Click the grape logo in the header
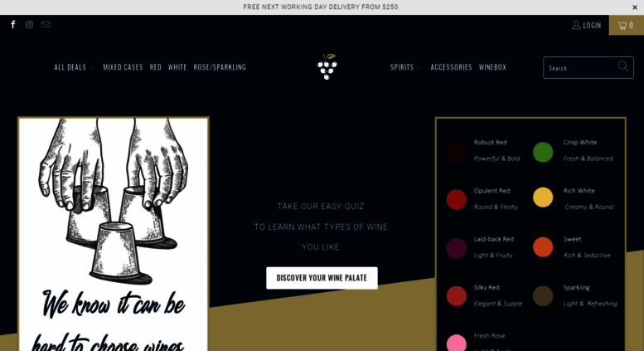The image size is (644, 351). tap(327, 66)
